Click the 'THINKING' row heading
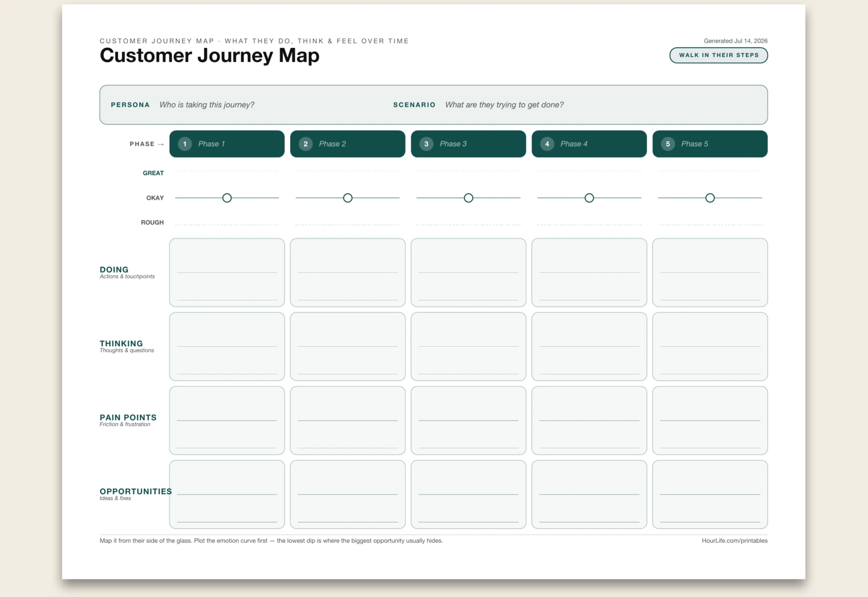868x597 pixels. [121, 344]
